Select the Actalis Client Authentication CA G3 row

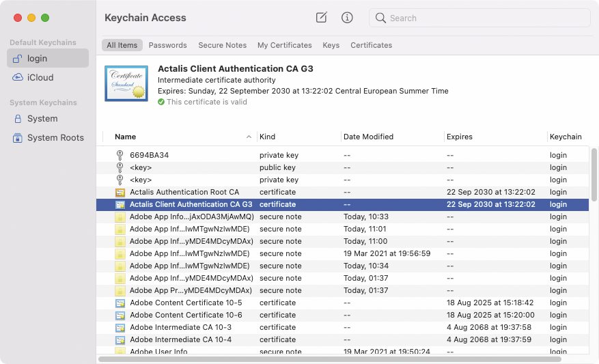click(342, 204)
